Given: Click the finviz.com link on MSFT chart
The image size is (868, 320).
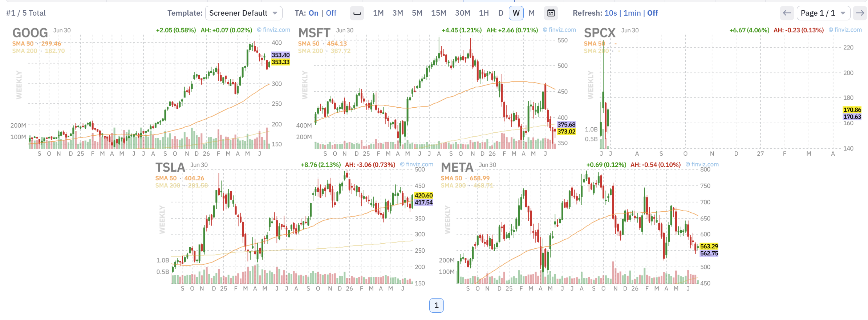Looking at the screenshot, I should (x=559, y=30).
